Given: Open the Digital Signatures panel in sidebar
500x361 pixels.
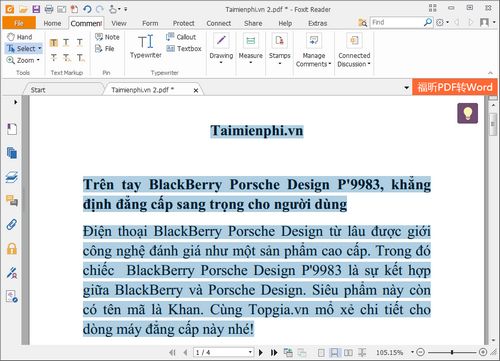Looking at the screenshot, I should 12,273.
